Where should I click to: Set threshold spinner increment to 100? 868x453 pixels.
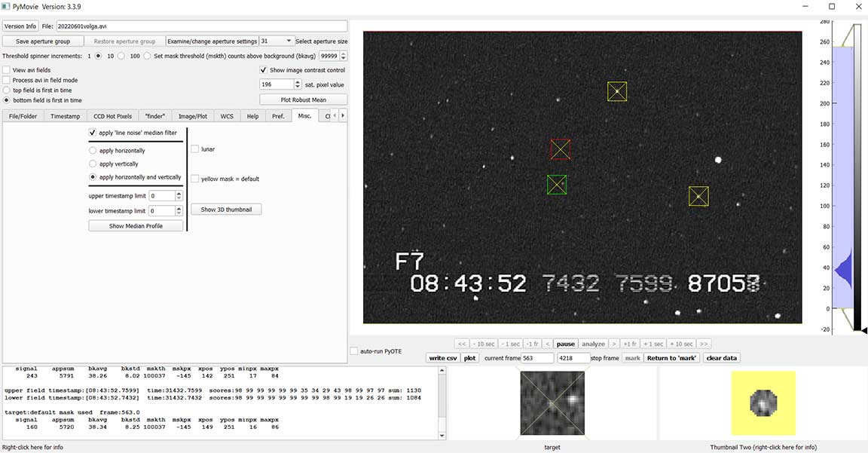[x=147, y=56]
